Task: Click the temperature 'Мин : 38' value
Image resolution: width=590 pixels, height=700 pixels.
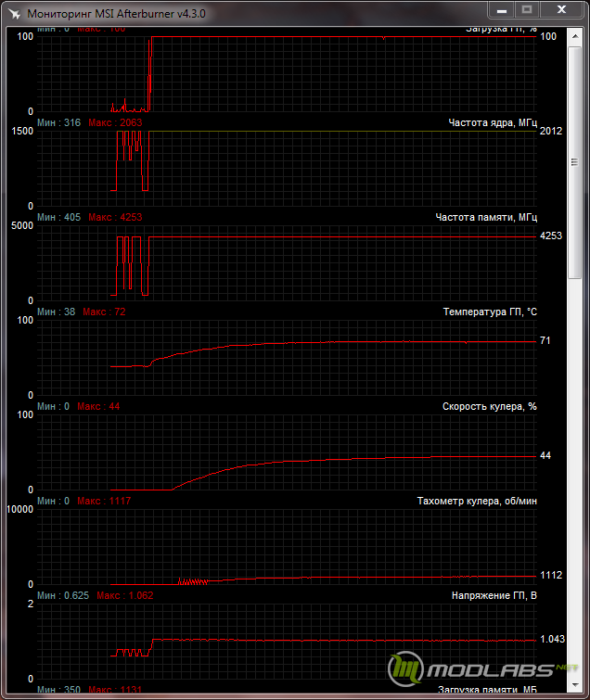Action: pos(57,312)
